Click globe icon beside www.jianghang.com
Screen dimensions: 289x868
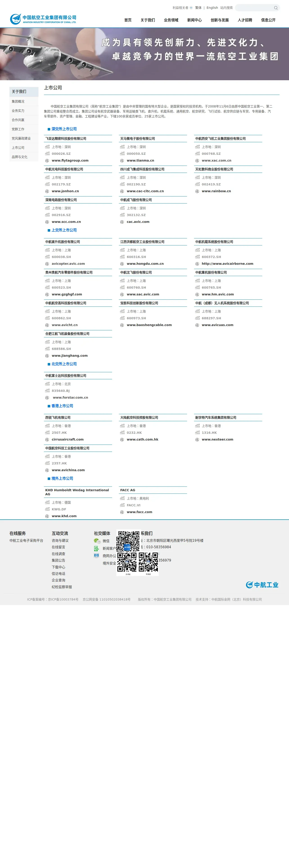pos(47,356)
